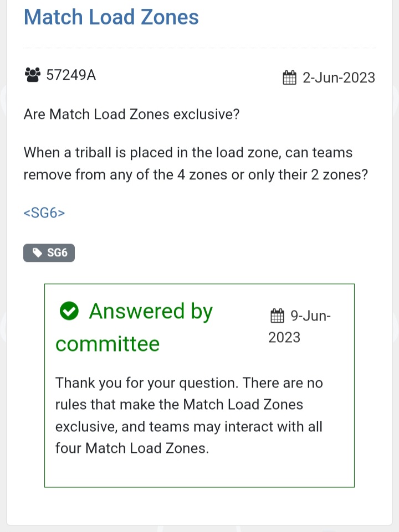Open the <SG6> rule reference link
This screenshot has width=399, height=532.
point(44,213)
